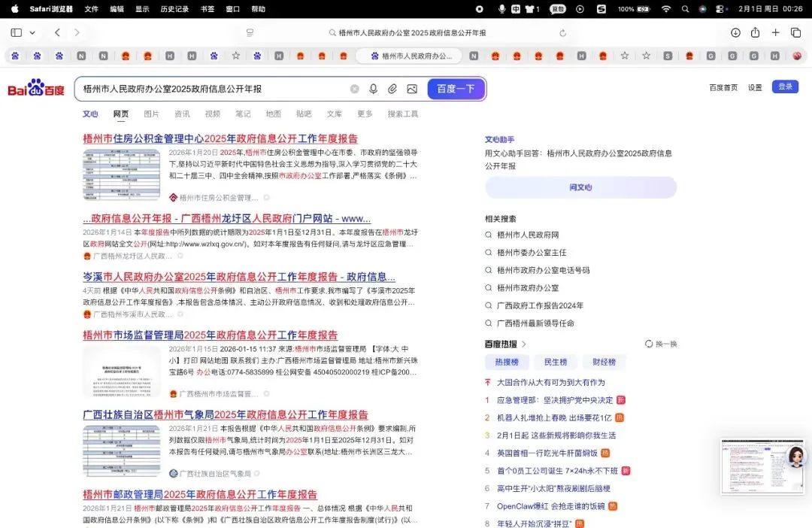Open Control Center icon in menu bar
This screenshot has width=812, height=528.
click(x=720, y=9)
